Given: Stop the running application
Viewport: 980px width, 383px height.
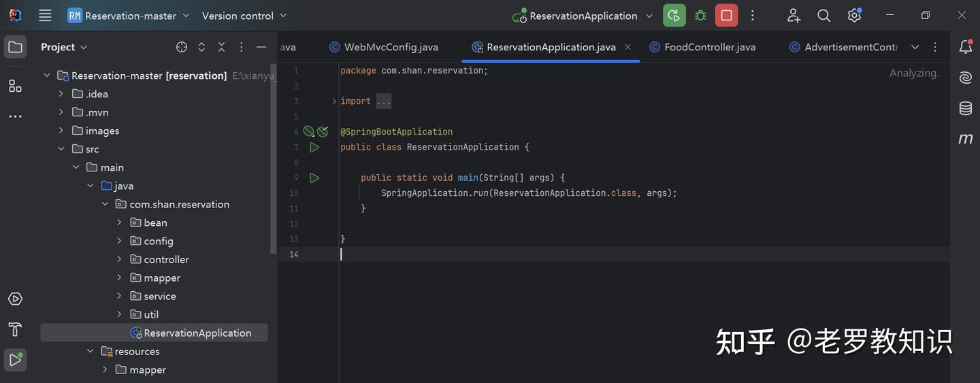Looking at the screenshot, I should [726, 16].
